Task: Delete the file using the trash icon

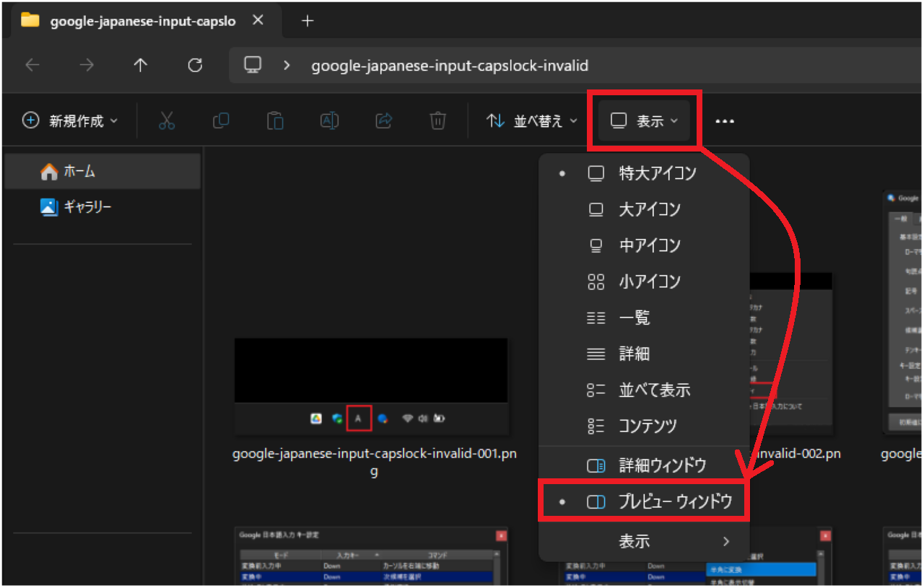Action: coord(437,120)
